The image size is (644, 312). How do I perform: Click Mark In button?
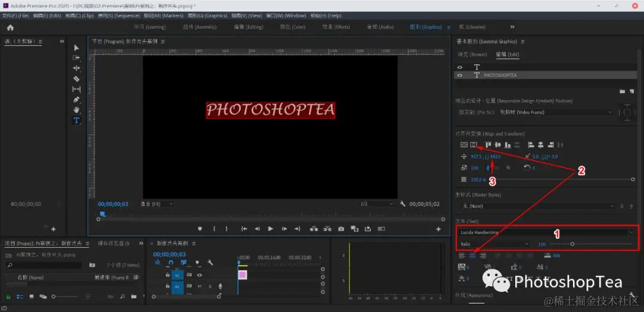click(x=214, y=229)
